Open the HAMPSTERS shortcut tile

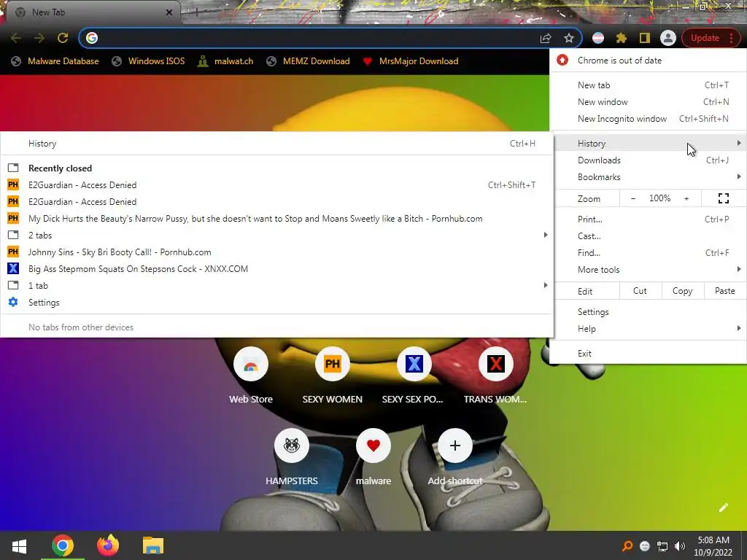(x=292, y=458)
